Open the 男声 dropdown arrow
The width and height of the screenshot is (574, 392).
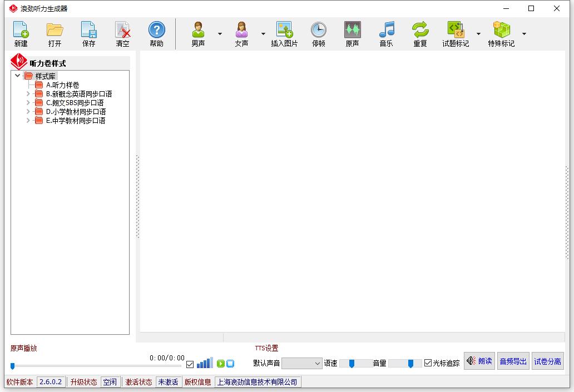(220, 34)
